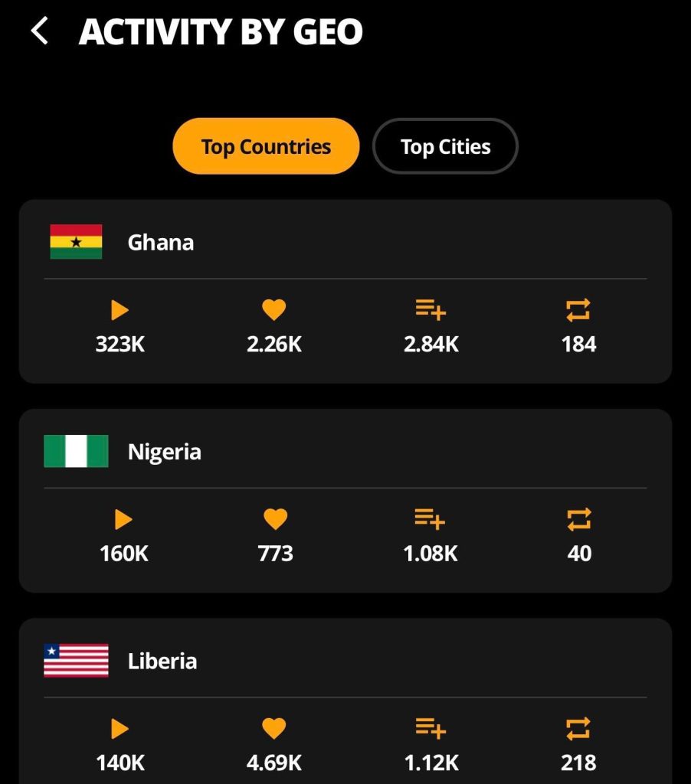This screenshot has width=691, height=784.
Task: Select the Top Countries tab
Action: click(x=266, y=146)
